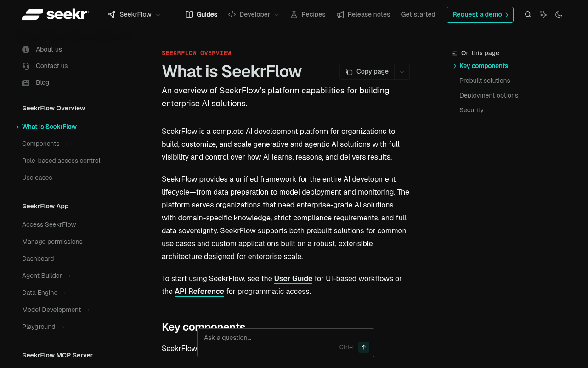The image size is (588, 368).
Task: Expand the Developer dropdown chevron
Action: 277,15
